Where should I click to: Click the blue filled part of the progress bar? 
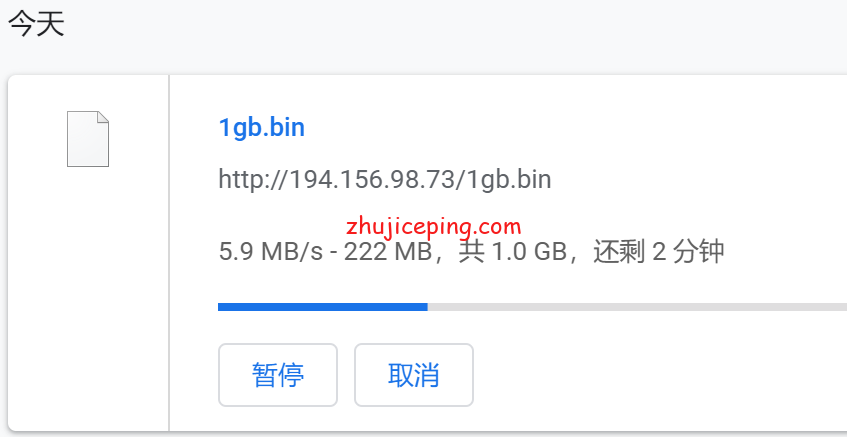tap(322, 307)
